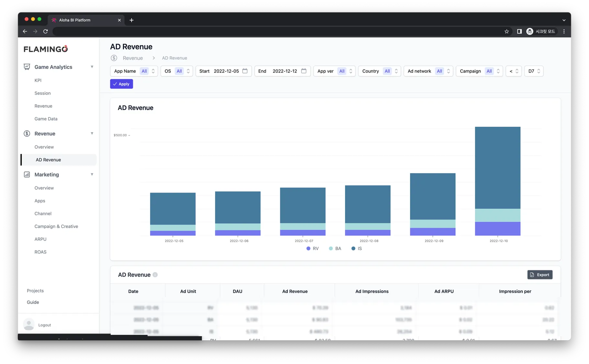
Task: Open the Ad network filter dropdown
Action: click(428, 71)
